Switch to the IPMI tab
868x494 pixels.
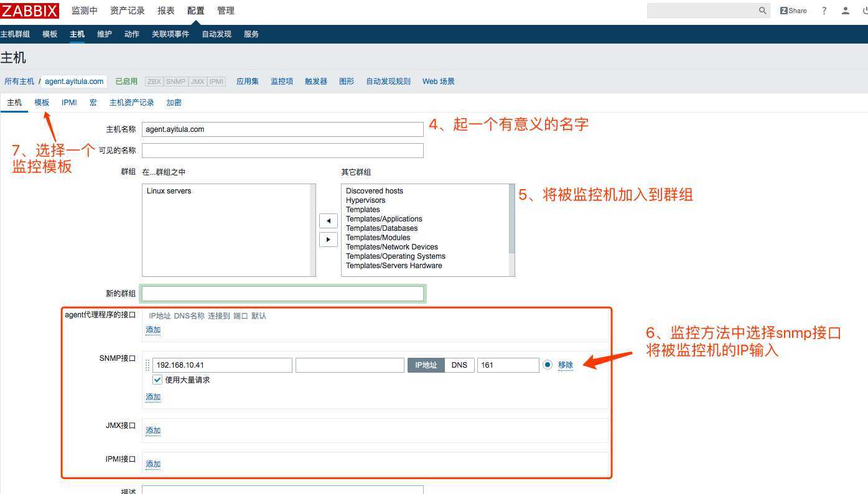click(x=69, y=103)
